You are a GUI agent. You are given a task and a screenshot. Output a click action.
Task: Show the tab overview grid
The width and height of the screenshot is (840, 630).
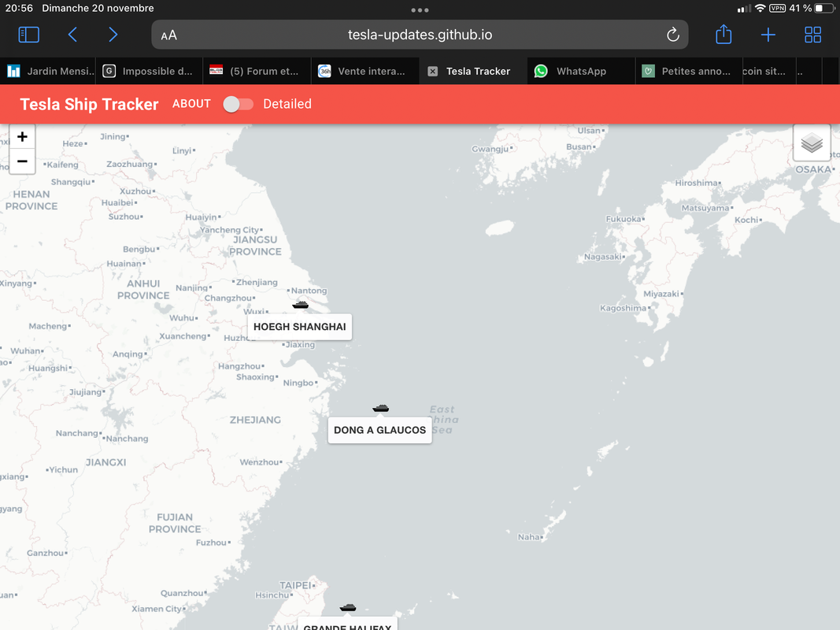812,35
